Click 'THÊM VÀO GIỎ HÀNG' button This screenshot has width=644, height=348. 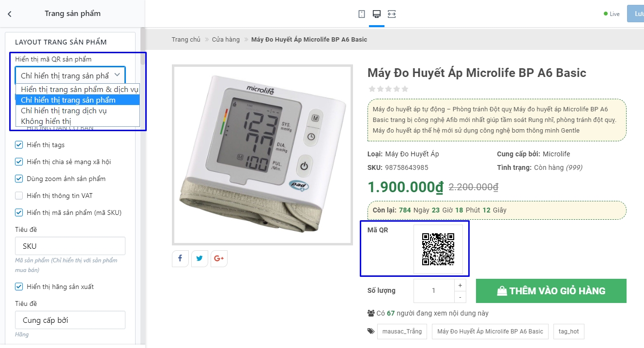pyautogui.click(x=551, y=291)
